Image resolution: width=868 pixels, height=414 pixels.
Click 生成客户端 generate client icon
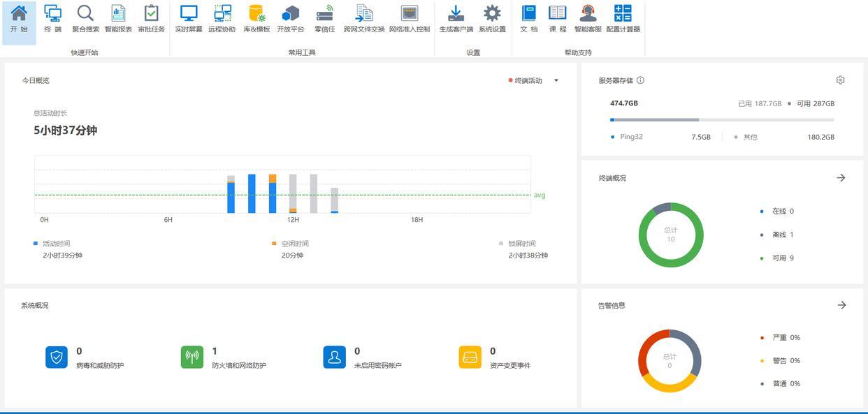point(456,19)
